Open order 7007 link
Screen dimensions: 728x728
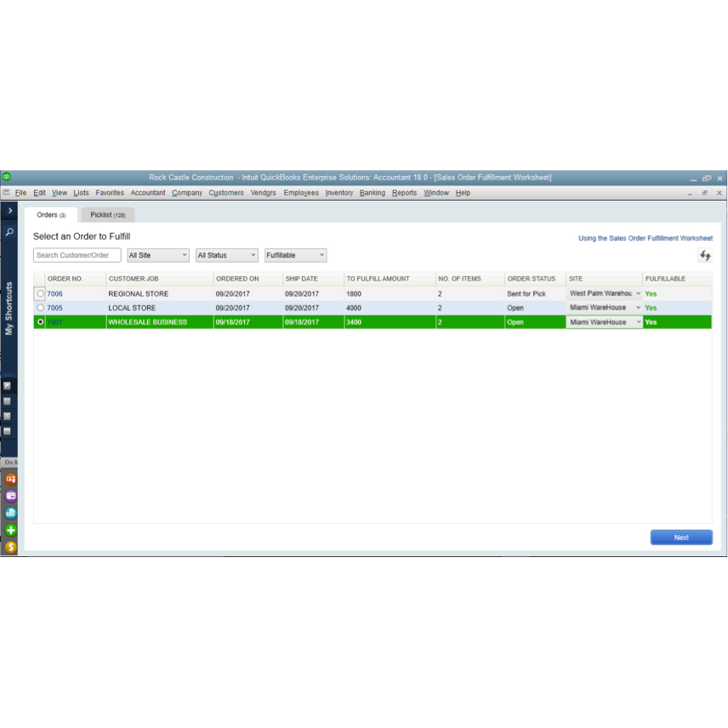(x=54, y=321)
